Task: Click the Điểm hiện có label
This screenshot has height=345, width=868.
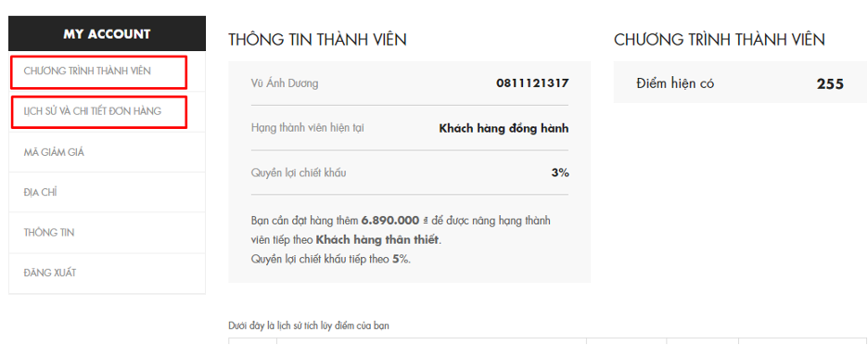Action: coord(675,83)
